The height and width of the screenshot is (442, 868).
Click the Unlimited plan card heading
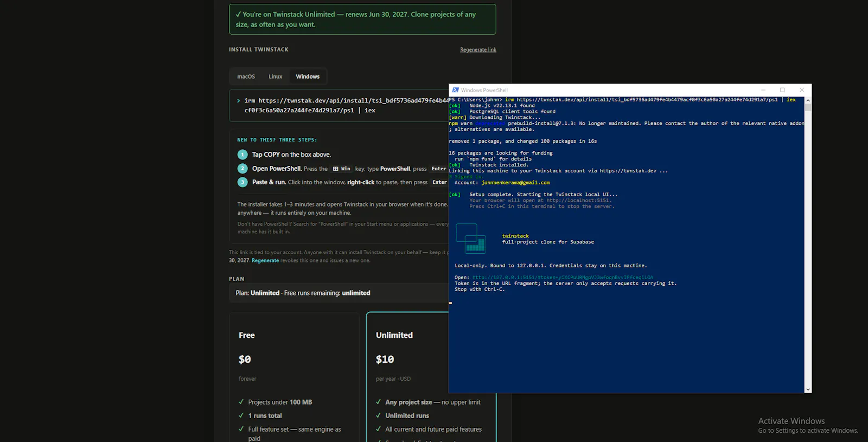click(x=394, y=335)
